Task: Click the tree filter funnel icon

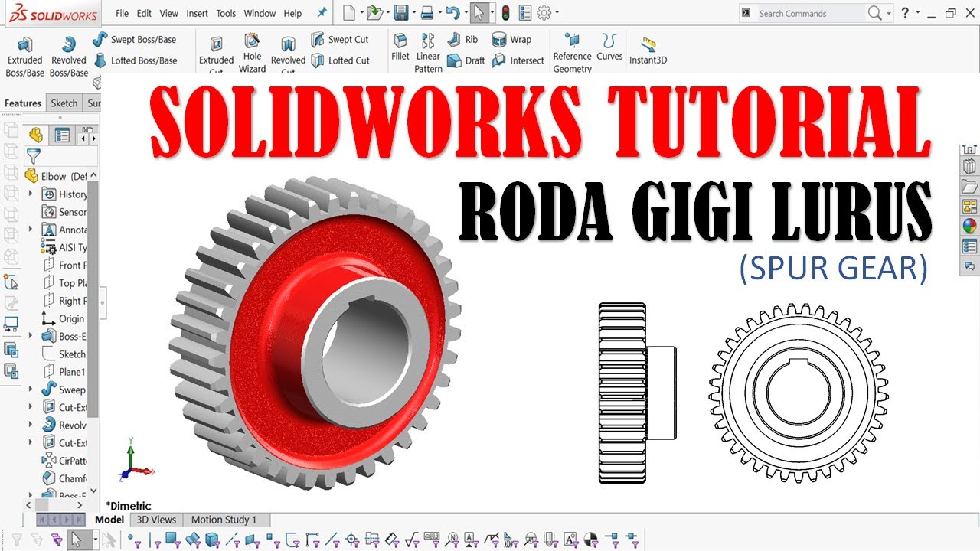Action: click(34, 157)
